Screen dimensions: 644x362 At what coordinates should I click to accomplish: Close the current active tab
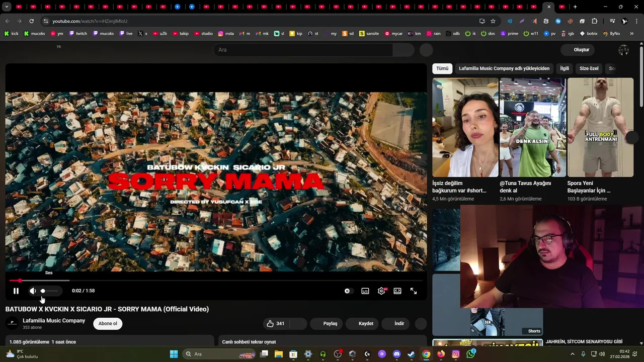tap(549, 7)
